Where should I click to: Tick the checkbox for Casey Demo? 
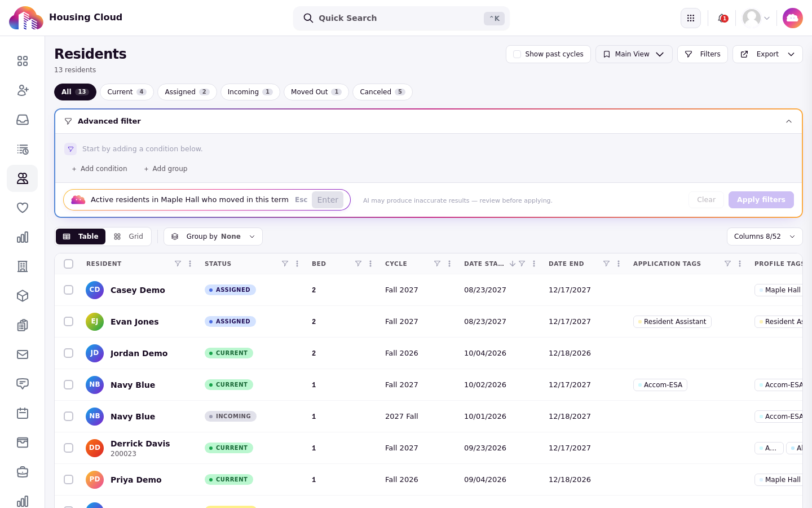tap(69, 290)
